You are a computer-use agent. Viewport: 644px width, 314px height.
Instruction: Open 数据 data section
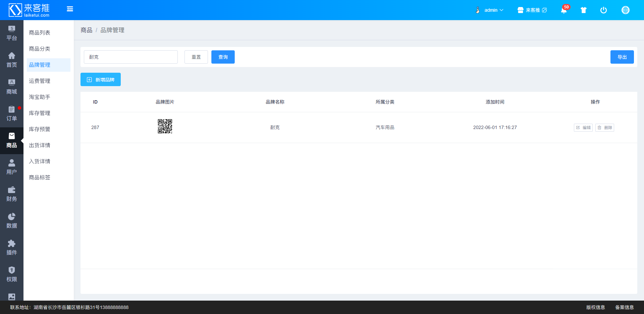12,221
